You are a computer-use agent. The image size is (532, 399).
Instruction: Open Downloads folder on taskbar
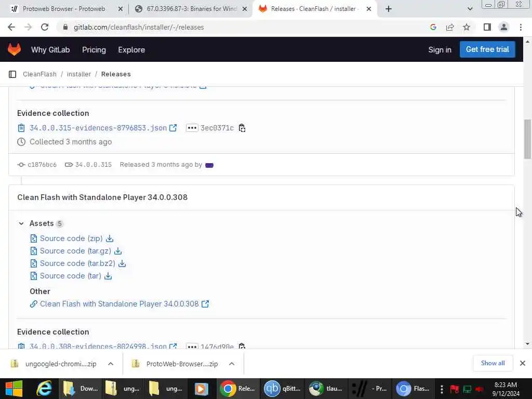(82, 389)
